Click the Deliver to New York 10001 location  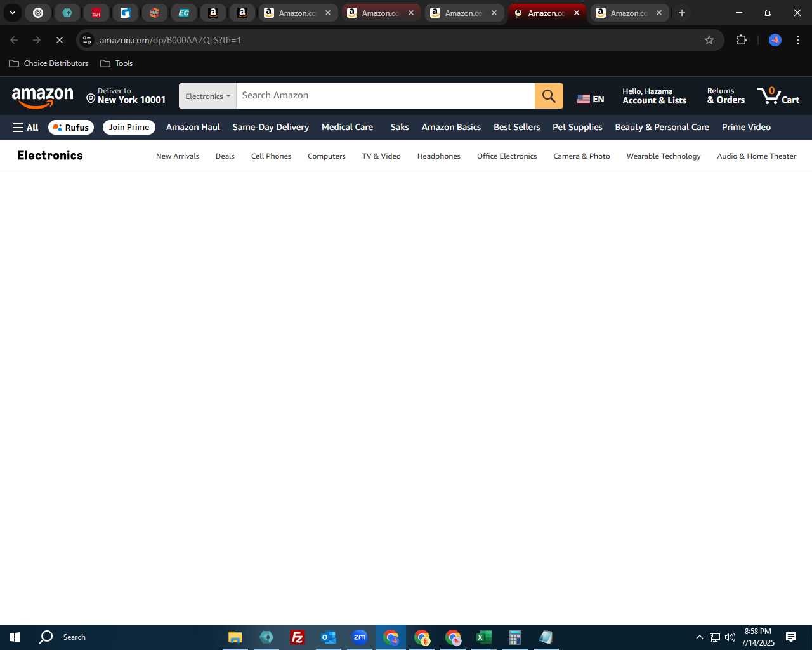[x=126, y=96]
